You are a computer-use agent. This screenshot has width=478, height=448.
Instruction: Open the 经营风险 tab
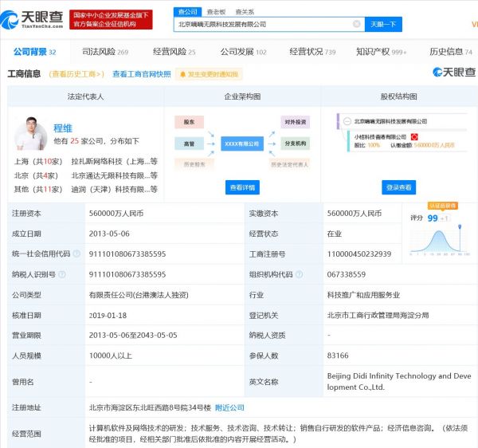pyautogui.click(x=174, y=52)
